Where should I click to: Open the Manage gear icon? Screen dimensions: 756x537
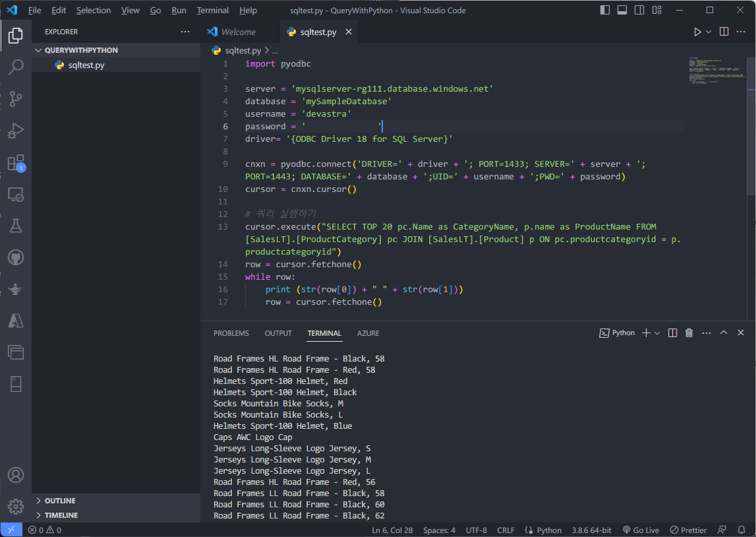(x=15, y=507)
